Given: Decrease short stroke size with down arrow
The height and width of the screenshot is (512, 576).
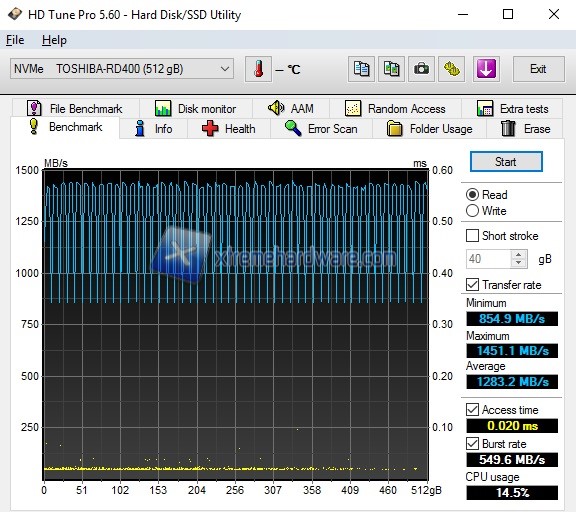Looking at the screenshot, I should [x=519, y=263].
